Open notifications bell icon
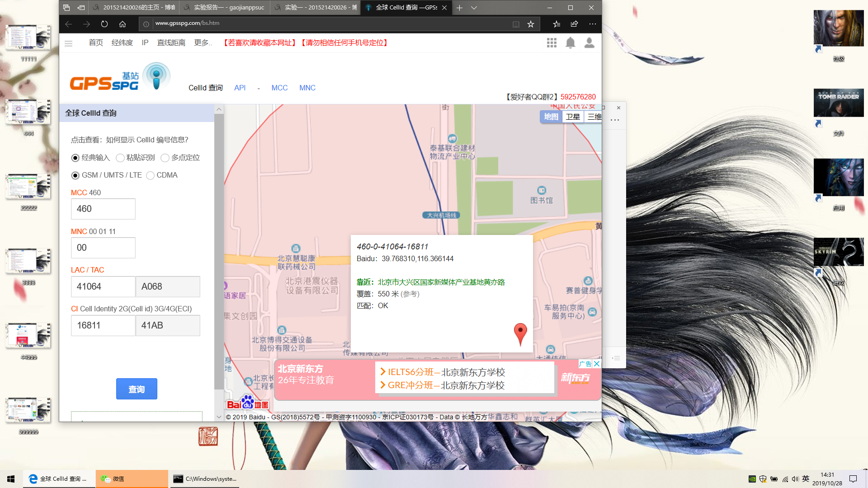This screenshot has height=488, width=868. tap(571, 43)
